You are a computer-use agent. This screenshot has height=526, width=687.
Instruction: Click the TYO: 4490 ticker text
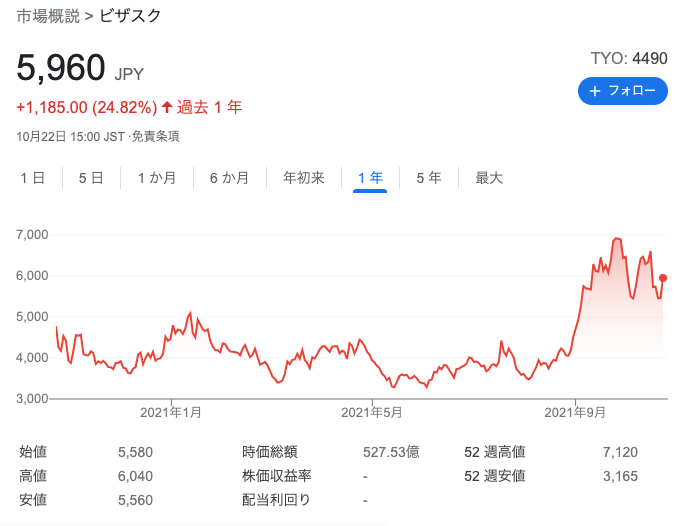point(629,58)
